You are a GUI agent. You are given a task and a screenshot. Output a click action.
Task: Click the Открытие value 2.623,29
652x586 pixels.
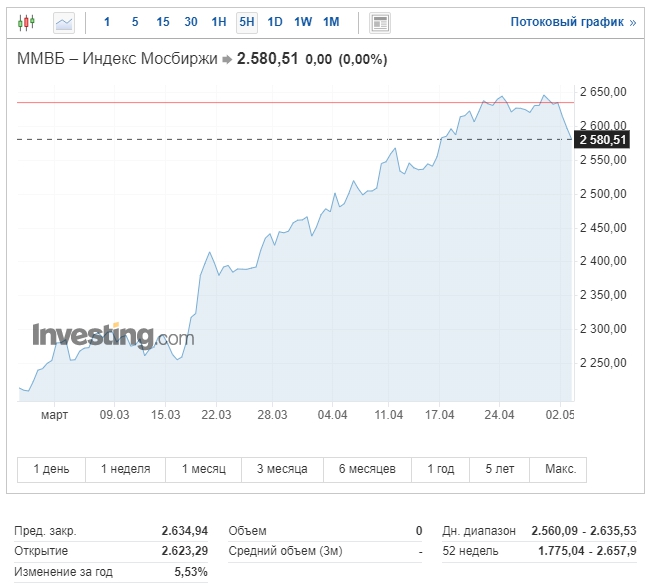click(x=185, y=551)
